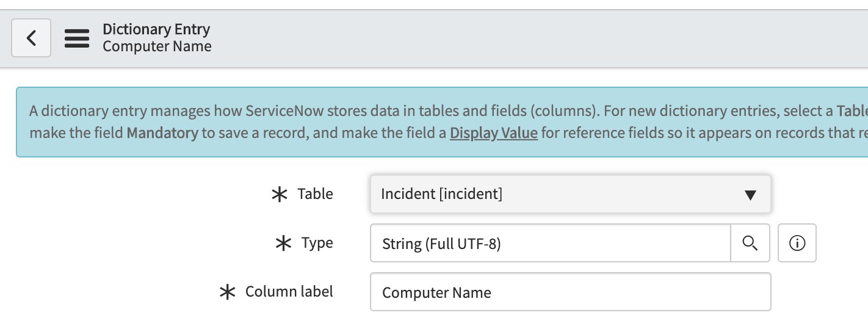Click the Column label field label
868x321 pixels.
click(x=289, y=292)
